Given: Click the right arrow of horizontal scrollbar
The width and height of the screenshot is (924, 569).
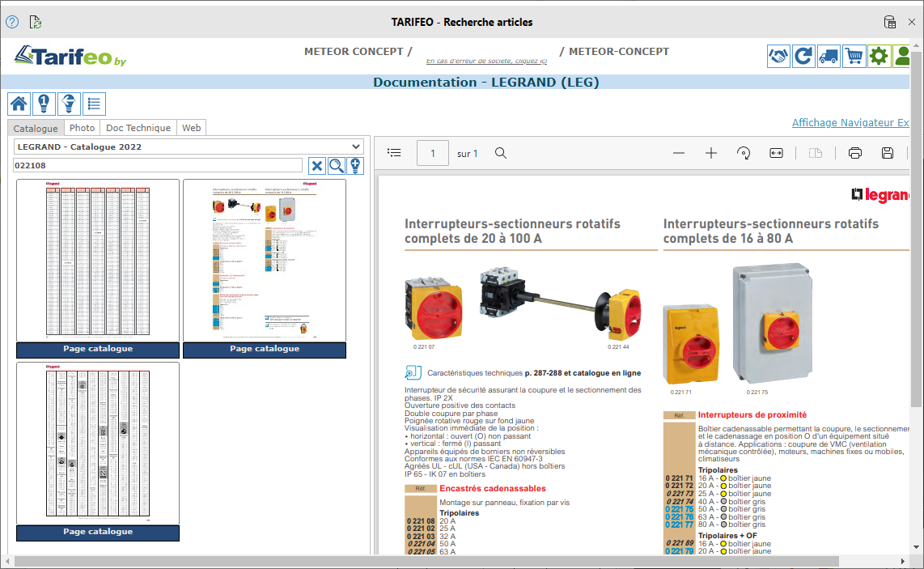Looking at the screenshot, I should pyautogui.click(x=903, y=561).
